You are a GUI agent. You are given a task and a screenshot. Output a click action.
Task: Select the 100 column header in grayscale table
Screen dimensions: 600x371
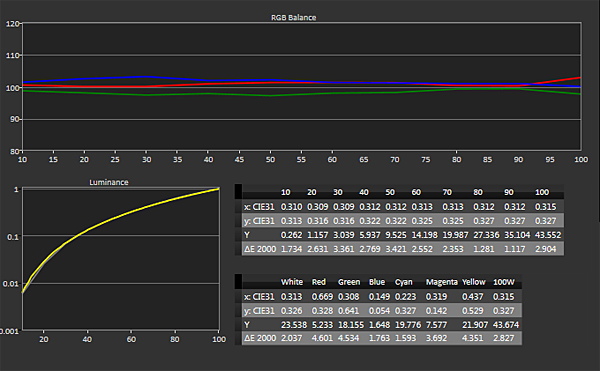(x=542, y=192)
